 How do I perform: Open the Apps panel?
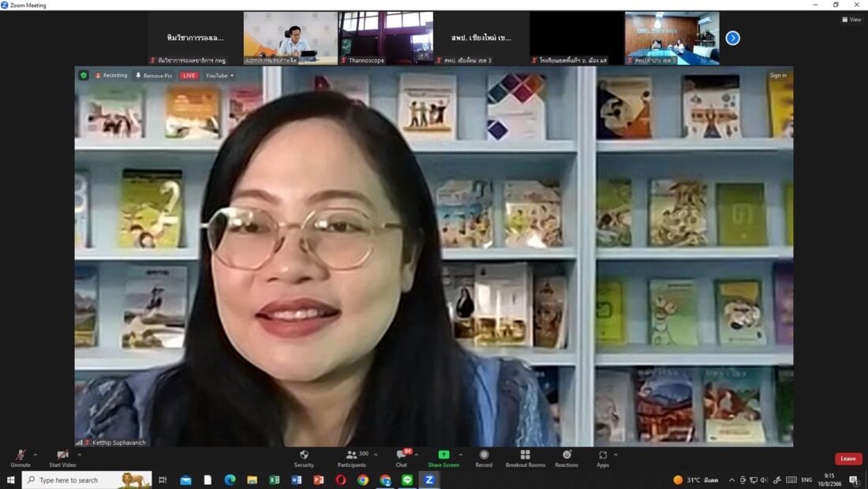[603, 457]
